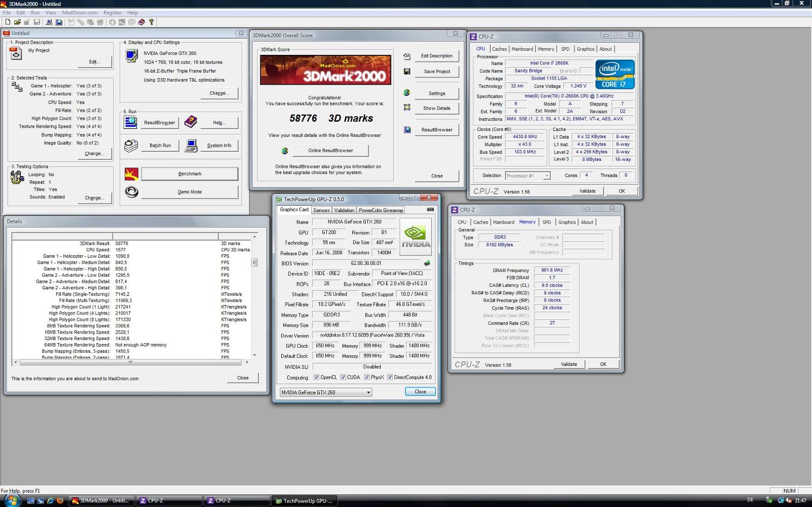Click the purple Help book toolbar icon
The height and width of the screenshot is (507, 812).
(x=142, y=22)
